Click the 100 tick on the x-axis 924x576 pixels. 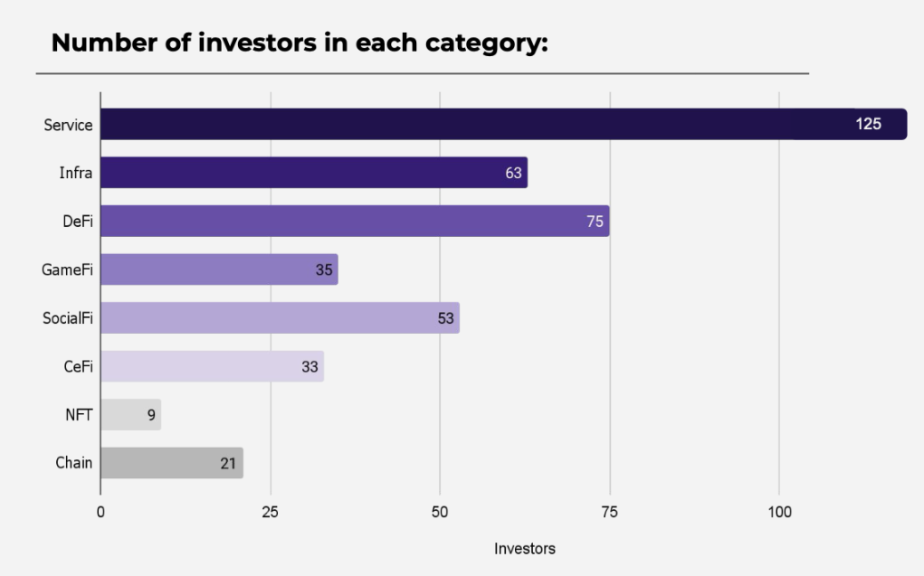(779, 513)
